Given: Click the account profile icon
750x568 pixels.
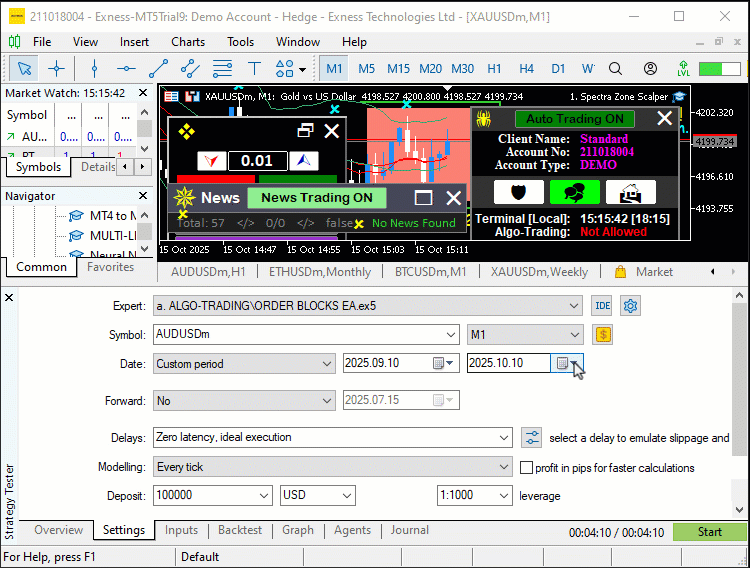Looking at the screenshot, I should point(651,68).
